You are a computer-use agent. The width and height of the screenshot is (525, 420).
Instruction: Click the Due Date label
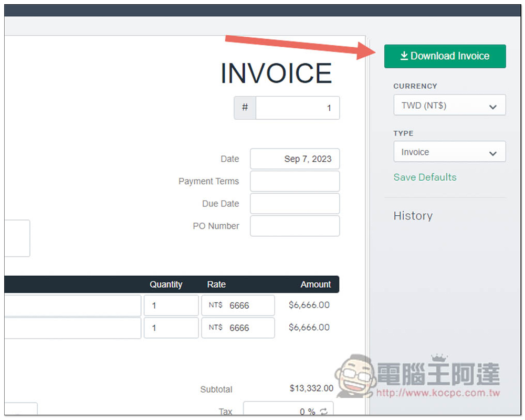click(x=220, y=204)
